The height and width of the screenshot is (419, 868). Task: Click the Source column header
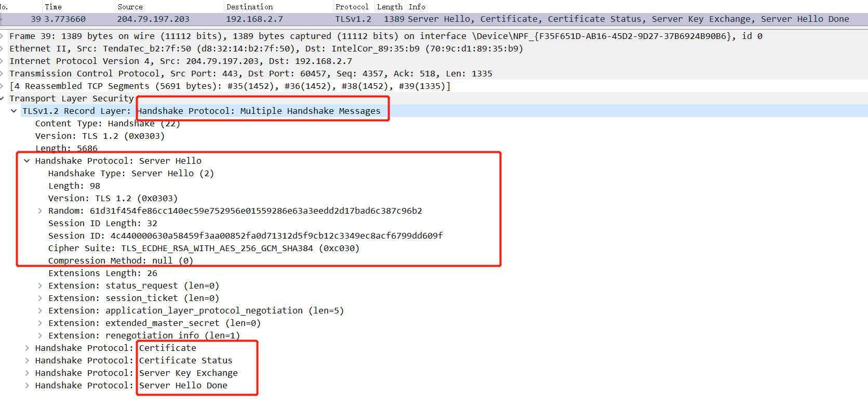pos(130,7)
